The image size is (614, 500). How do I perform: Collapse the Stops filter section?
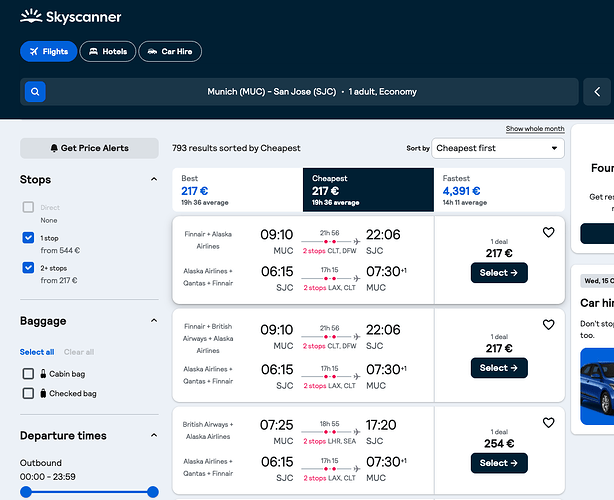154,179
